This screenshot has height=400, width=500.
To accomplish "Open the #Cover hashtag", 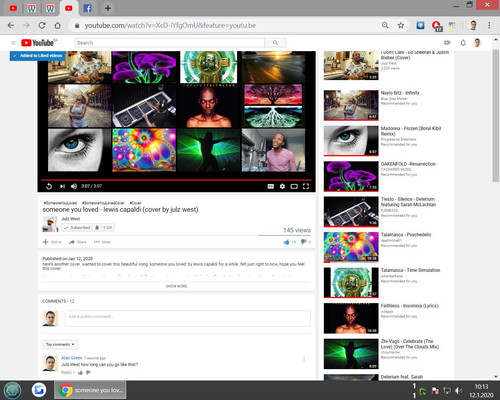I will (135, 203).
